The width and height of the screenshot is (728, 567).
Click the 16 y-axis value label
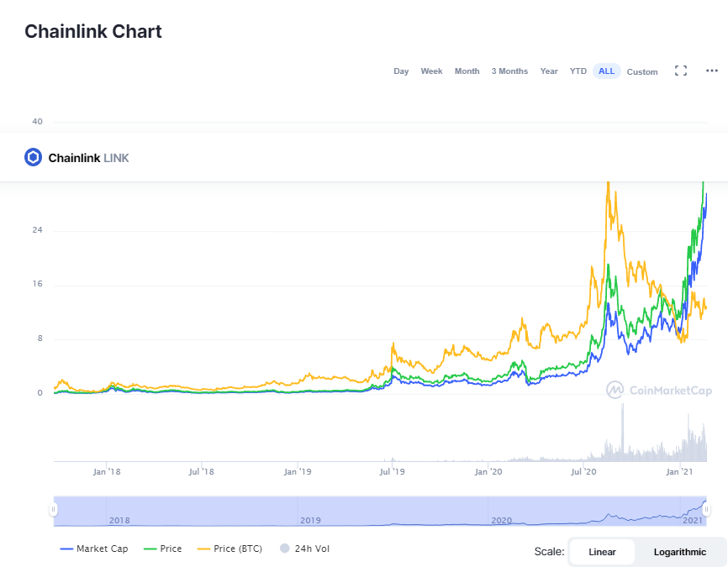pos(37,284)
